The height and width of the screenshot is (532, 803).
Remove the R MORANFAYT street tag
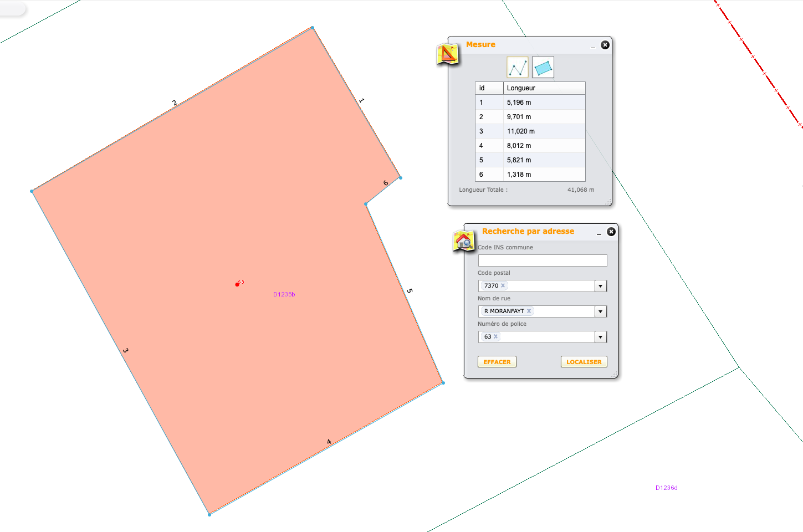coord(529,311)
